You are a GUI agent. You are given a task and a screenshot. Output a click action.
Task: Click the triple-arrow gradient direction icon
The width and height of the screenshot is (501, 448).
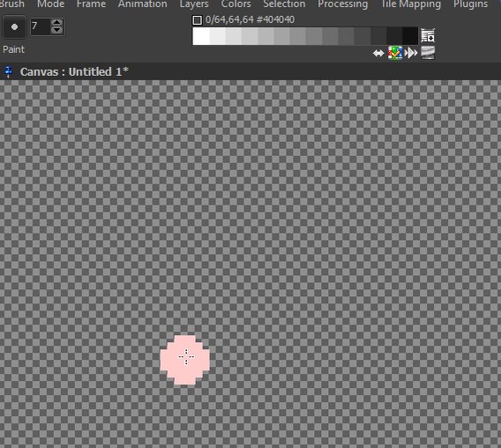(411, 53)
